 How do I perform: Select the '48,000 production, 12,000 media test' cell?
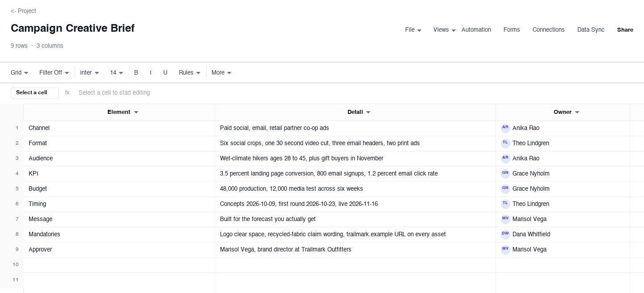click(355, 189)
